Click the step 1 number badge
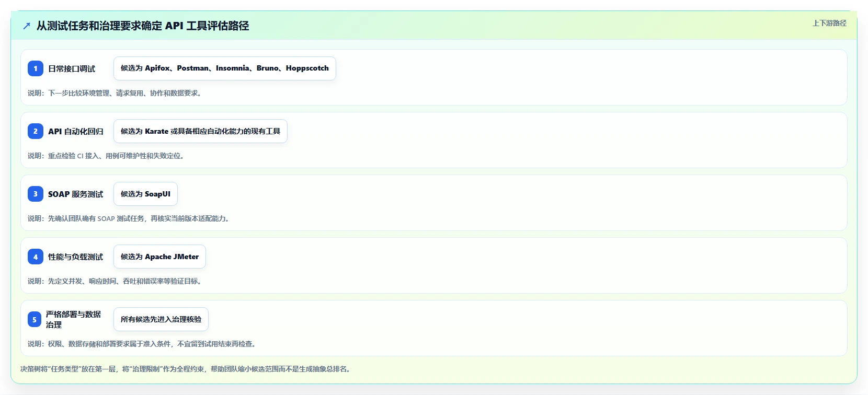Screen dimensions: 868x395 [x=36, y=68]
